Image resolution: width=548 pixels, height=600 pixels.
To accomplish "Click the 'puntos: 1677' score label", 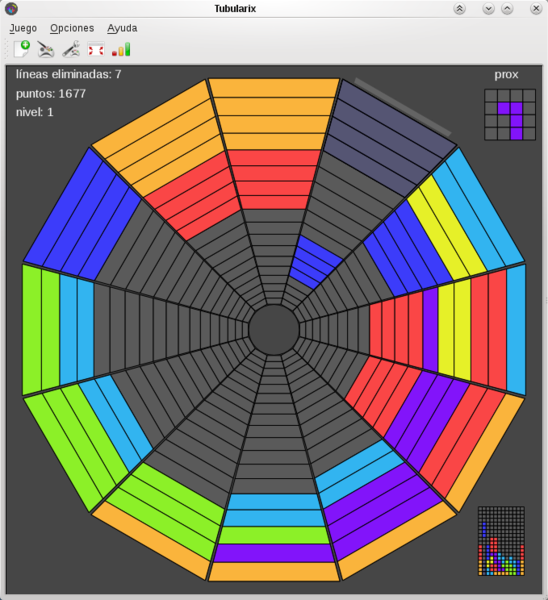I will tap(51, 93).
